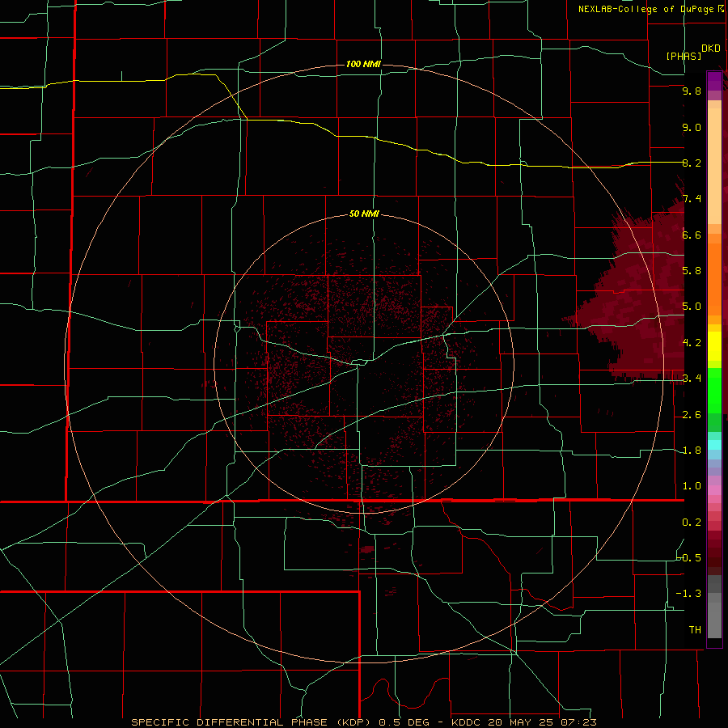The image size is (728, 728).
Task: Click the 6.6 value on the scale
Action: 692,235
